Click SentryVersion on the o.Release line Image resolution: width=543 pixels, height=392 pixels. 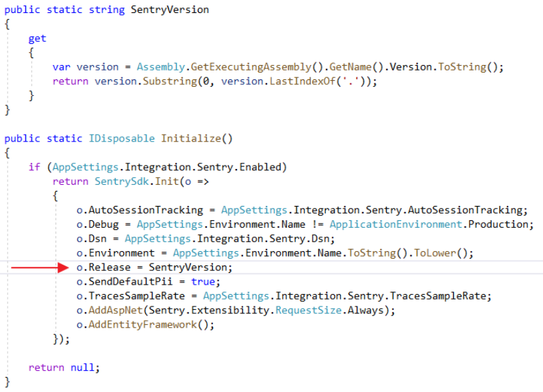[188, 267]
